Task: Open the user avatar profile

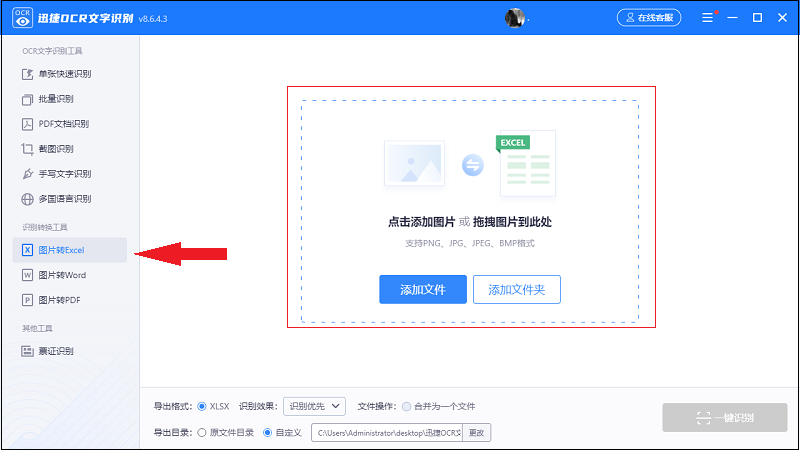Action: [515, 18]
